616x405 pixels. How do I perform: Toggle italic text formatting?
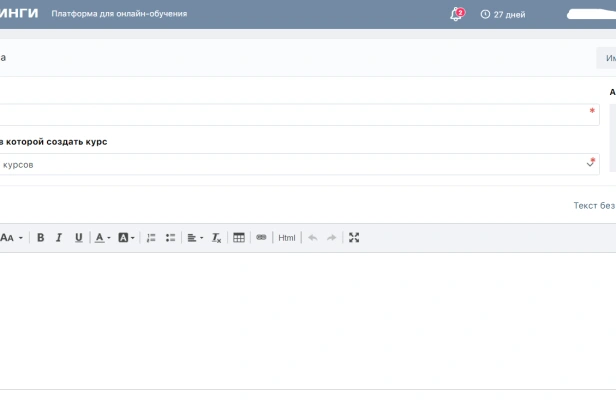pos(59,238)
